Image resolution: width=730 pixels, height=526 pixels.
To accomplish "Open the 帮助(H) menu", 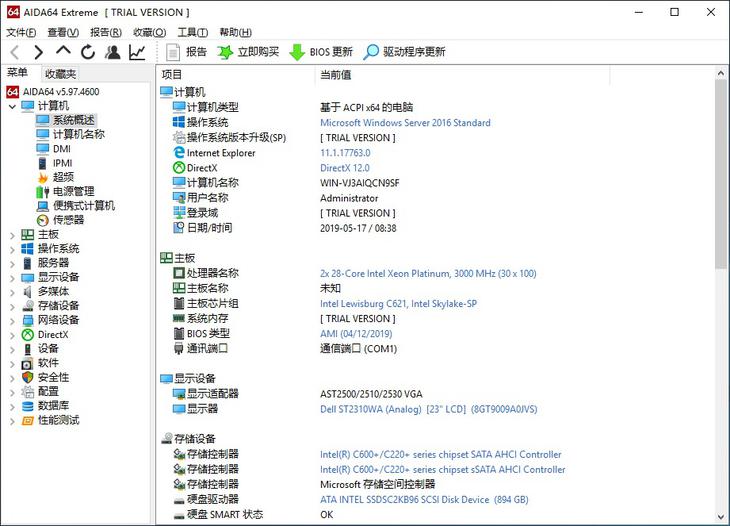I will 236,32.
